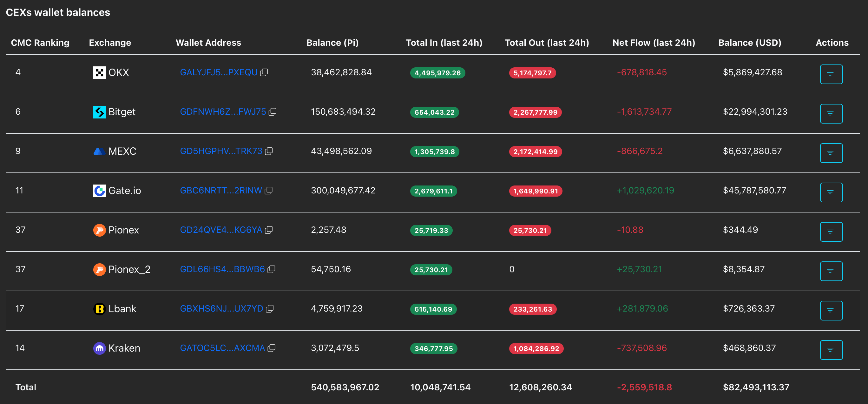The height and width of the screenshot is (404, 868).
Task: Click the Total Out (last 24h) header
Action: [x=547, y=43]
